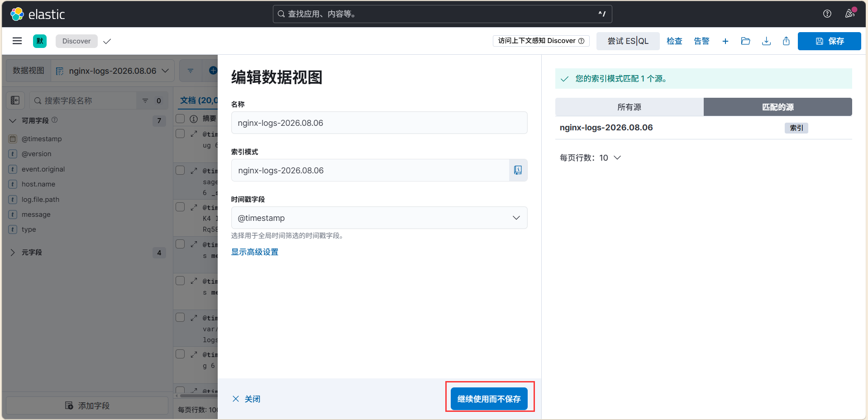Tick the checkbox on the fourth document row
This screenshot has width=868, height=420.
[180, 244]
